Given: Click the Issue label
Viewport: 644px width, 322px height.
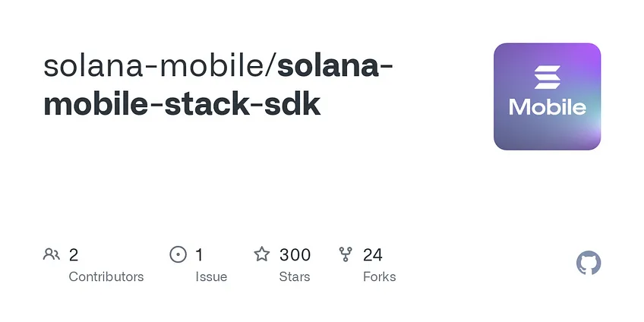Looking at the screenshot, I should [211, 277].
